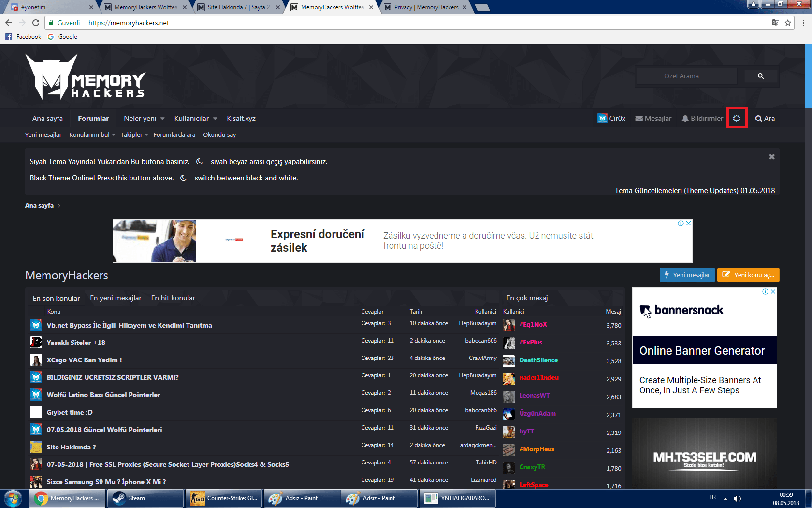Bookmark this page with the star icon

pyautogui.click(x=788, y=23)
